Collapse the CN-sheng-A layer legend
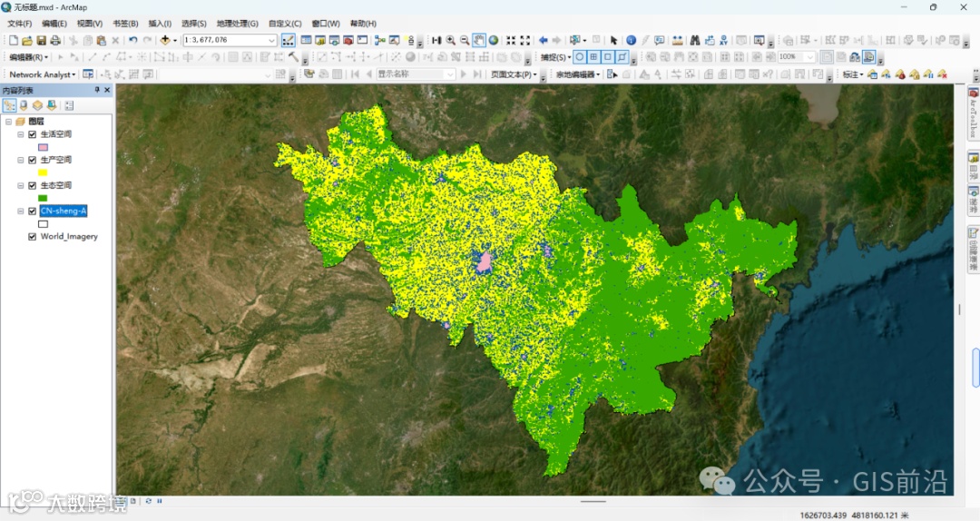Image resolution: width=980 pixels, height=521 pixels. tap(21, 211)
